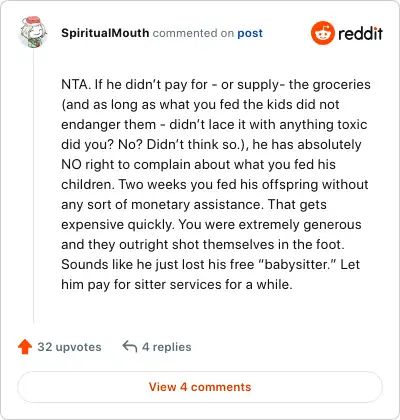Select the "32 upvotes" count
This screenshot has height=420, width=400.
pos(69,347)
